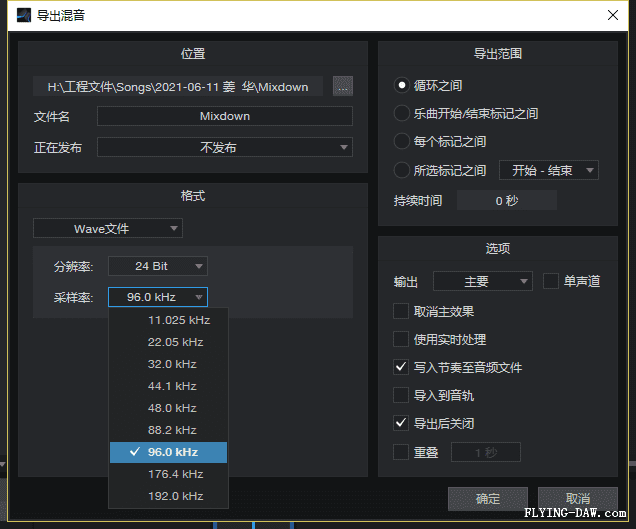Click the browse folder ellipsis button
The image size is (636, 529).
(x=343, y=86)
